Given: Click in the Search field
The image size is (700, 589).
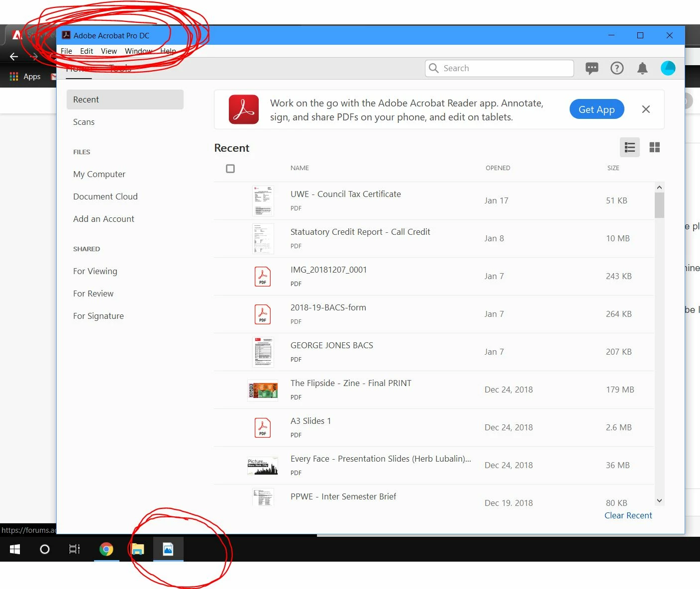Looking at the screenshot, I should [x=500, y=68].
